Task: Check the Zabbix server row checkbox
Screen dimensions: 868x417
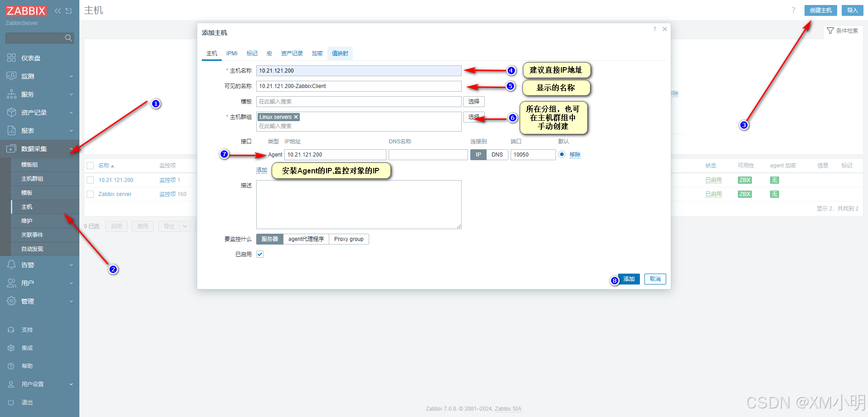Action: point(90,194)
